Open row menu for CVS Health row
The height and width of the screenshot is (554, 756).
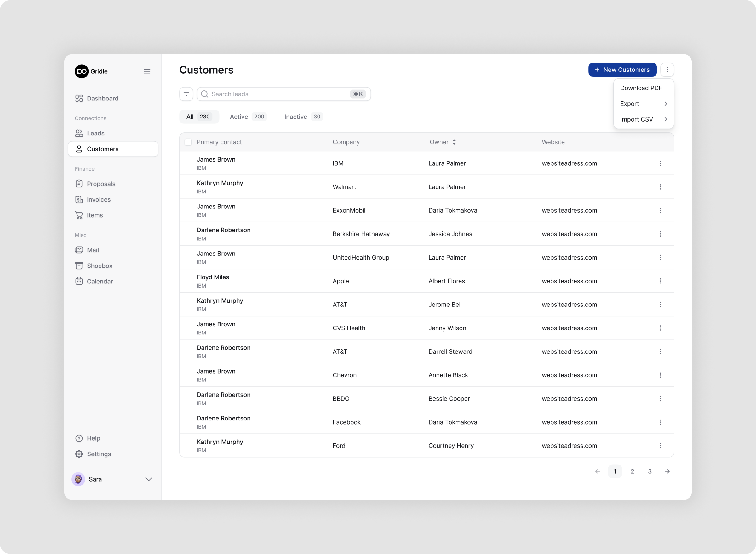(660, 328)
